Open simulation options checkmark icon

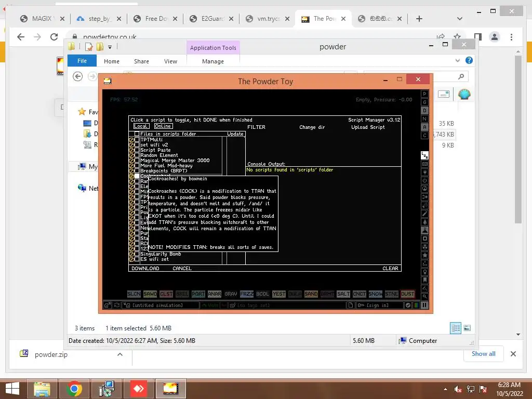coord(408,305)
